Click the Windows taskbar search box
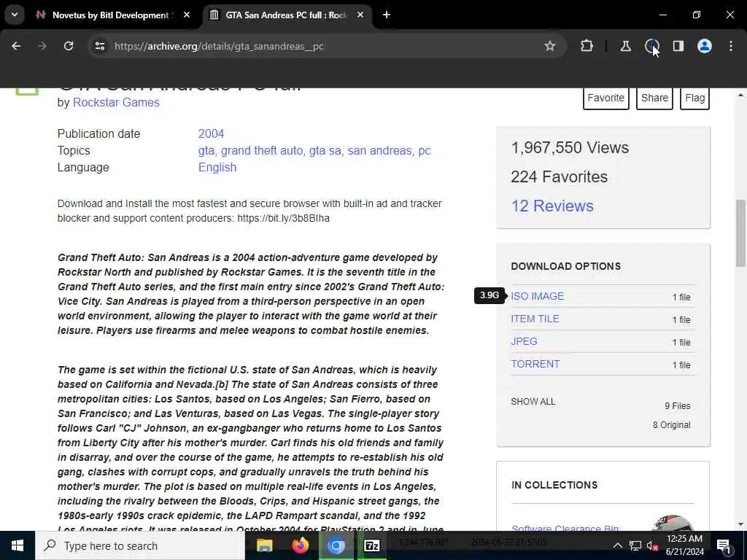This screenshot has width=747, height=560. (x=140, y=545)
